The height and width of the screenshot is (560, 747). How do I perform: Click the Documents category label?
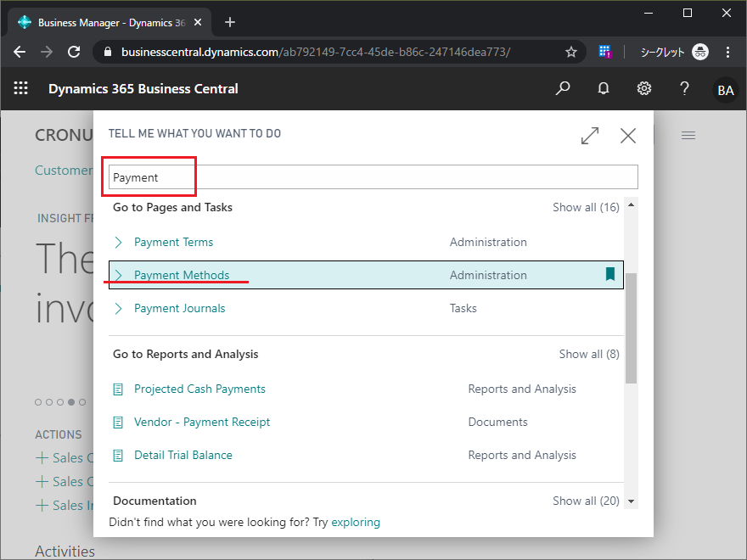click(497, 422)
